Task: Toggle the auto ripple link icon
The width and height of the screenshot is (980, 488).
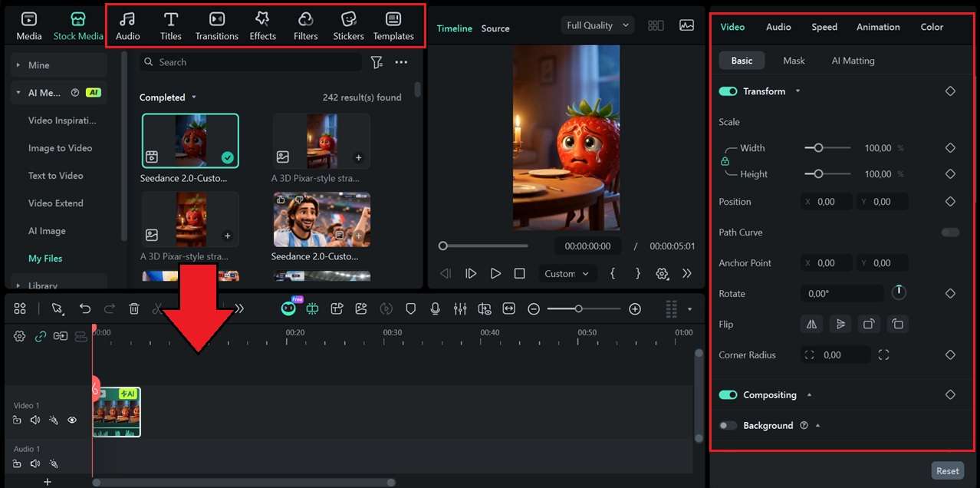Action: point(41,336)
